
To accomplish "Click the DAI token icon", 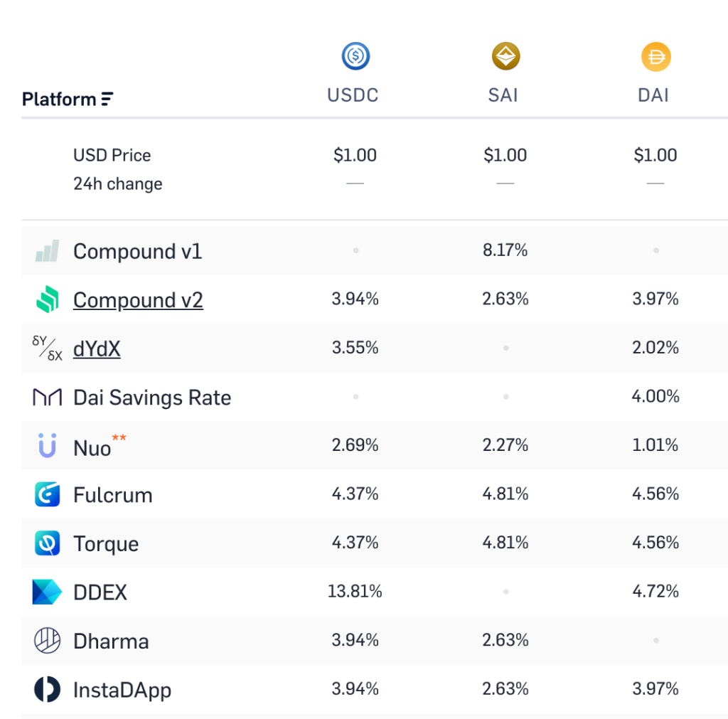I will (x=654, y=55).
